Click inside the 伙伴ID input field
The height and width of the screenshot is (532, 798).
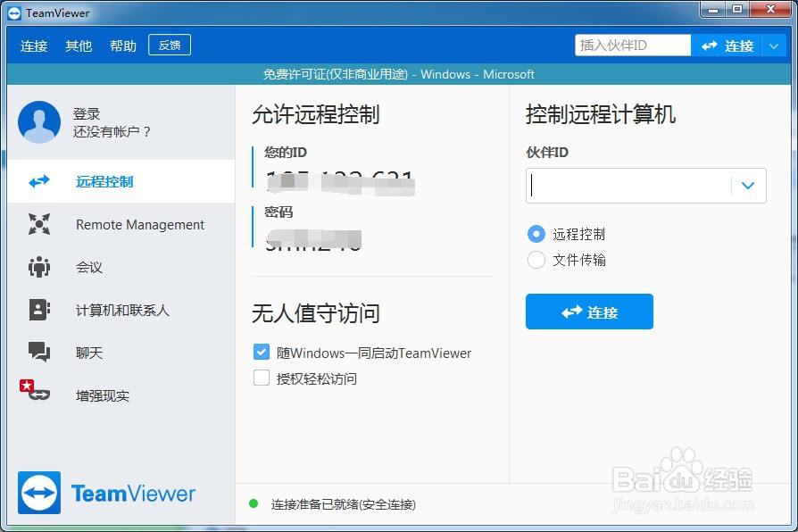(x=628, y=186)
